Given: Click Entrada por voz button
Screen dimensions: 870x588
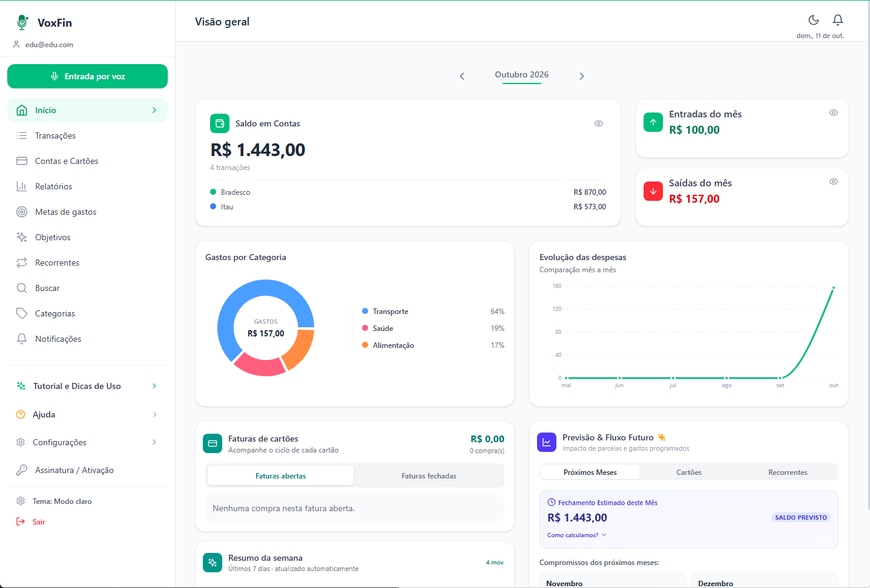Looking at the screenshot, I should pyautogui.click(x=87, y=76).
